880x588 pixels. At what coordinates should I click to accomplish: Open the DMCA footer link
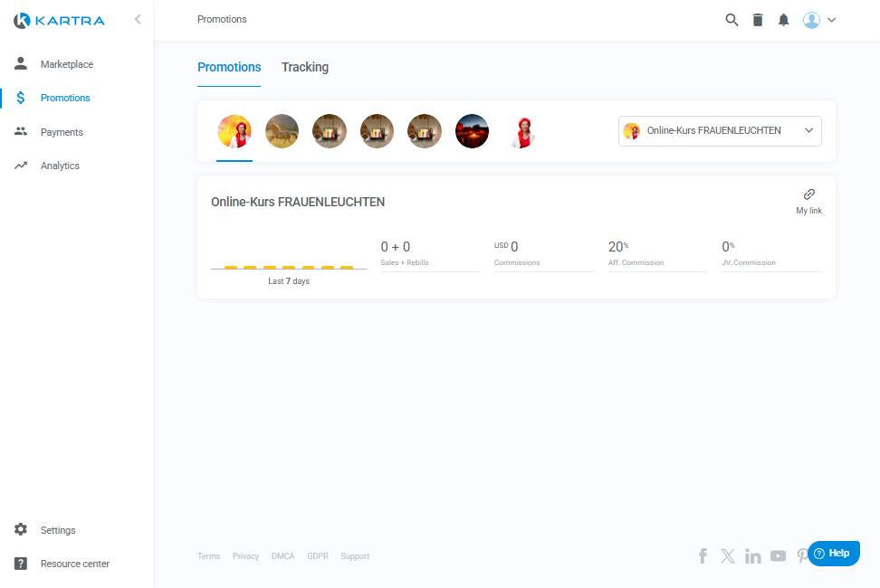click(282, 556)
